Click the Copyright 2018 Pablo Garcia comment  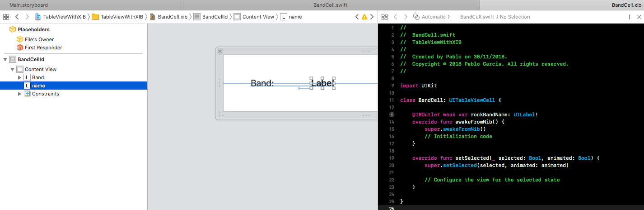coord(484,64)
